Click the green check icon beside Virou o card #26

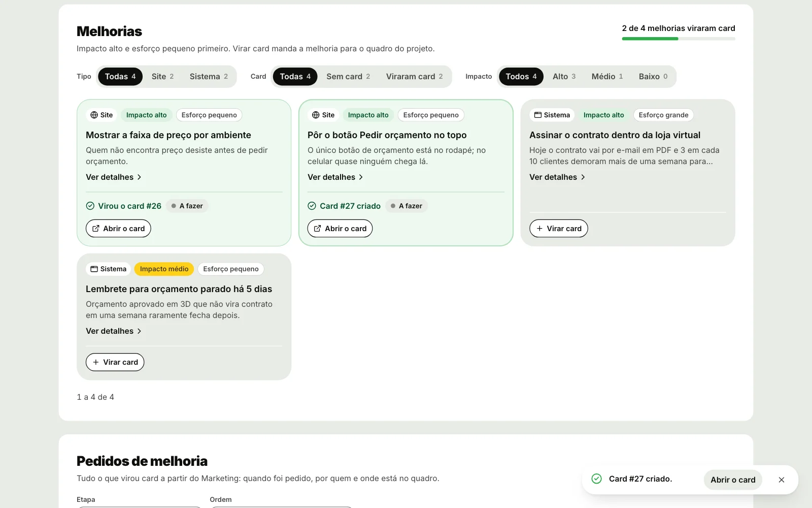[x=90, y=206]
